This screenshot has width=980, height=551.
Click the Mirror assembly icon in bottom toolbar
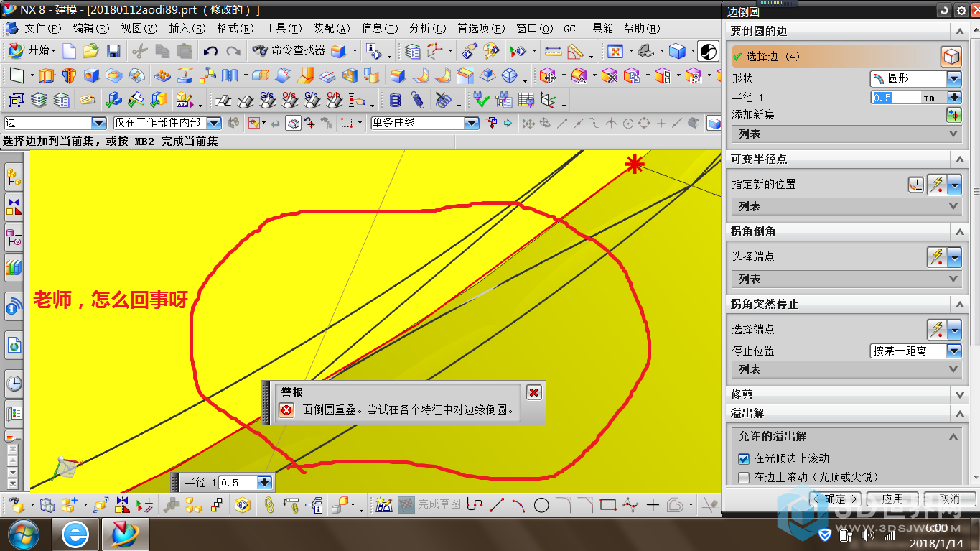point(122,505)
